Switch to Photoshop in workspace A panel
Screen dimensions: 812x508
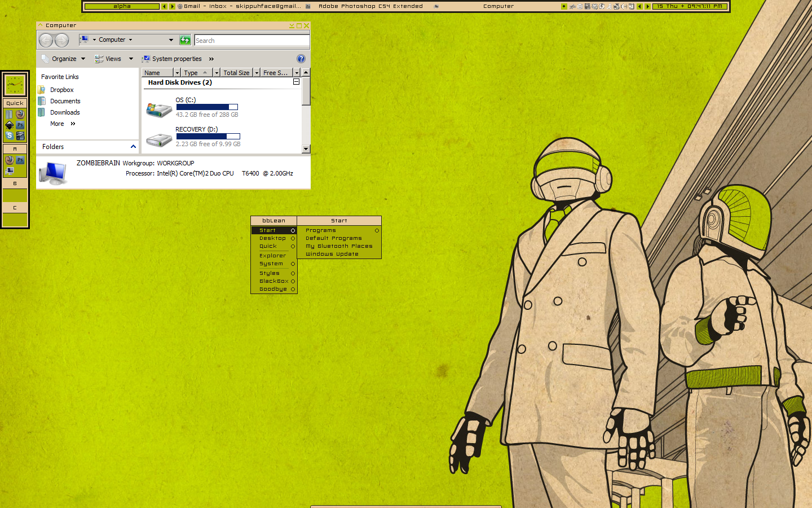click(20, 160)
